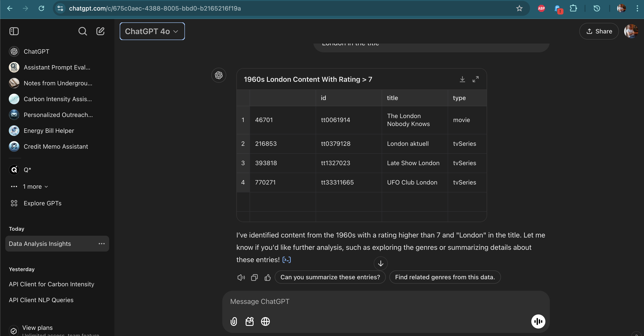Click the Message ChatGPT input field
Viewport: 644px width, 336px height.
pyautogui.click(x=375, y=301)
